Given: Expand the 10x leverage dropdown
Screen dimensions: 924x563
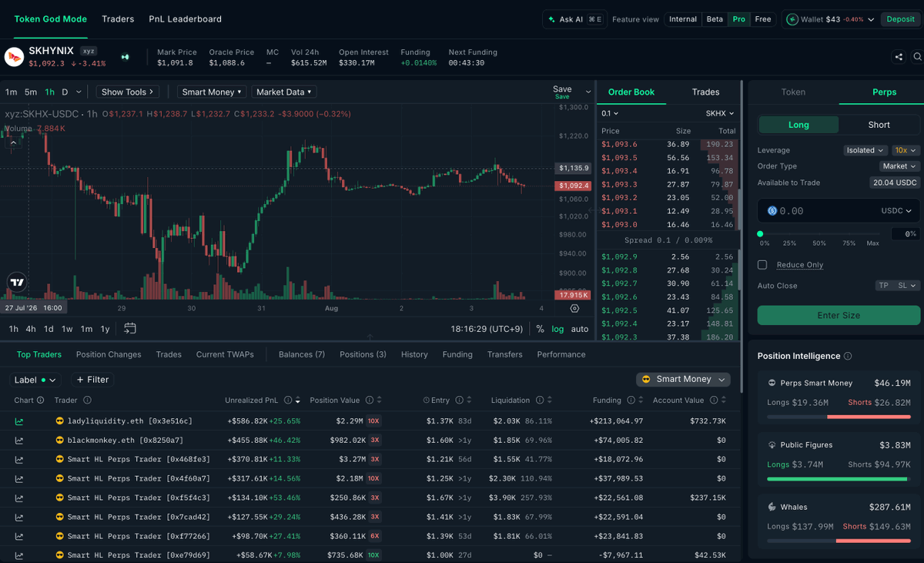Looking at the screenshot, I should pyautogui.click(x=906, y=150).
